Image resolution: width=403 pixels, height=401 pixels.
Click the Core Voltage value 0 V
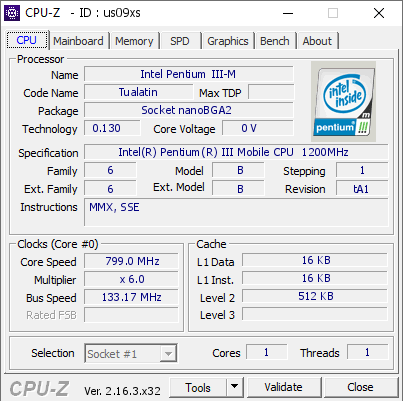(x=258, y=128)
